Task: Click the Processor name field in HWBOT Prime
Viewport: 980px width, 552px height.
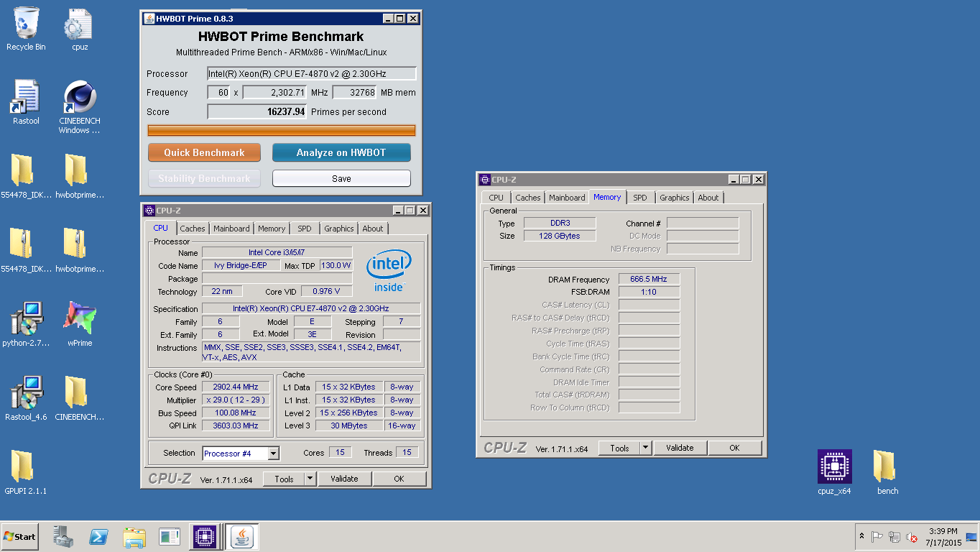Action: click(312, 73)
